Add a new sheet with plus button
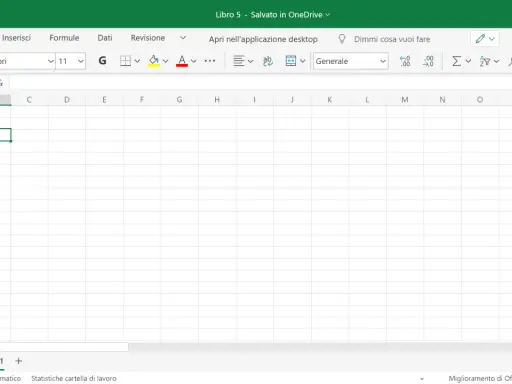This screenshot has height=384, width=512. [x=19, y=361]
